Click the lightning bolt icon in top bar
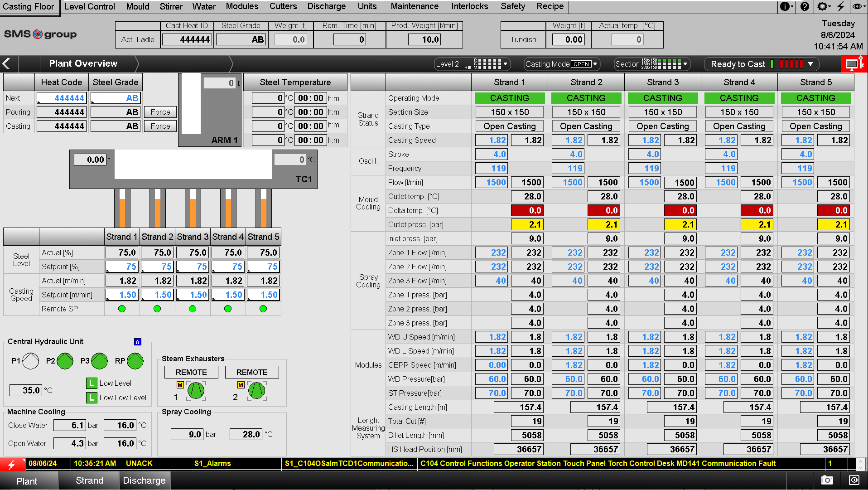 [841, 6]
